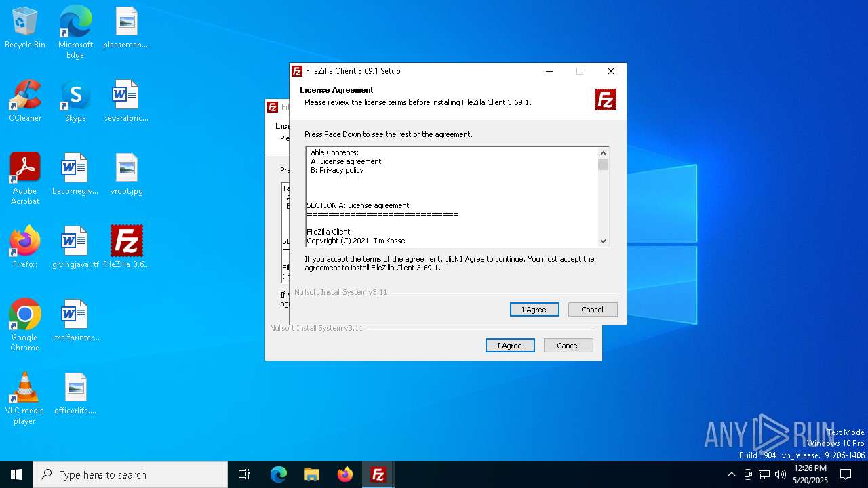Select givingjava.rtf file on desktop

click(x=75, y=248)
